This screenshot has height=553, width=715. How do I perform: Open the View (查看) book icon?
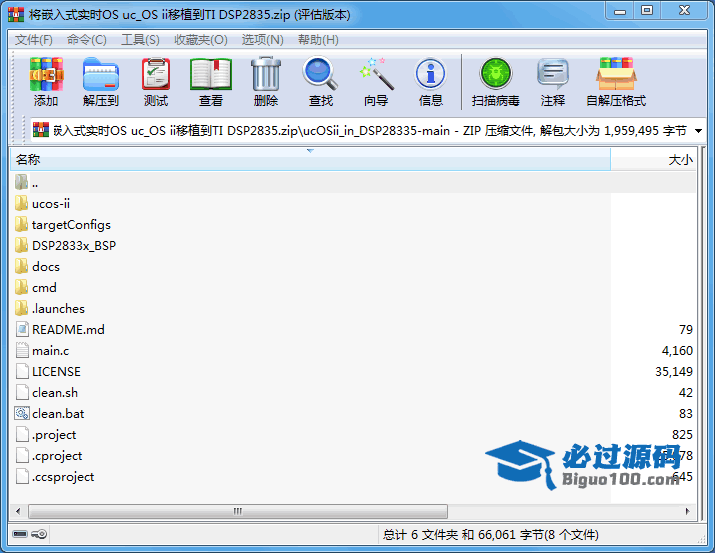[211, 74]
